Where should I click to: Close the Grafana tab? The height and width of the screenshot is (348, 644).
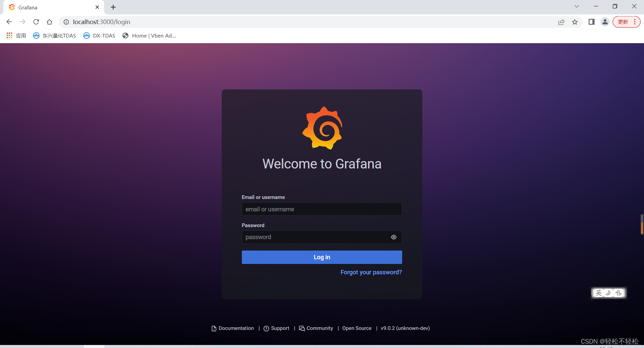coord(97,7)
